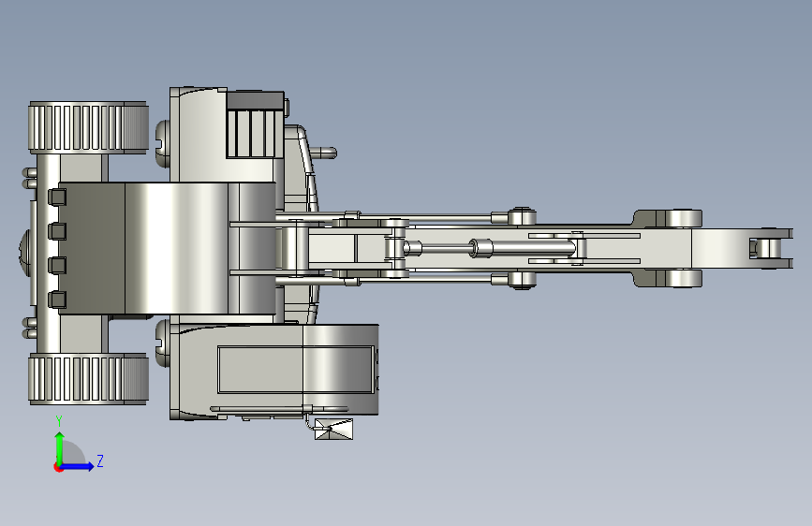Click the blue Z axis arrow of the triad
This screenshot has width=812, height=526.
76,466
